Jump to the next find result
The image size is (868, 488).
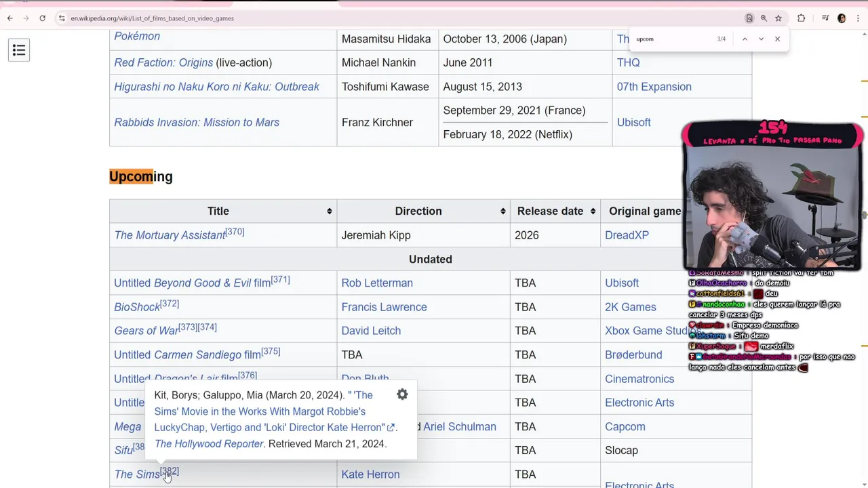(761, 39)
